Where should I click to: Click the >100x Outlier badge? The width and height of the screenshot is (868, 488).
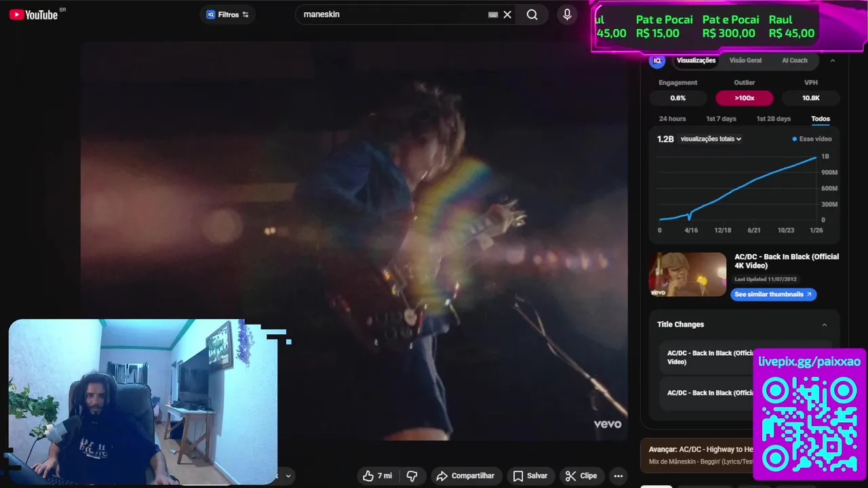point(744,98)
